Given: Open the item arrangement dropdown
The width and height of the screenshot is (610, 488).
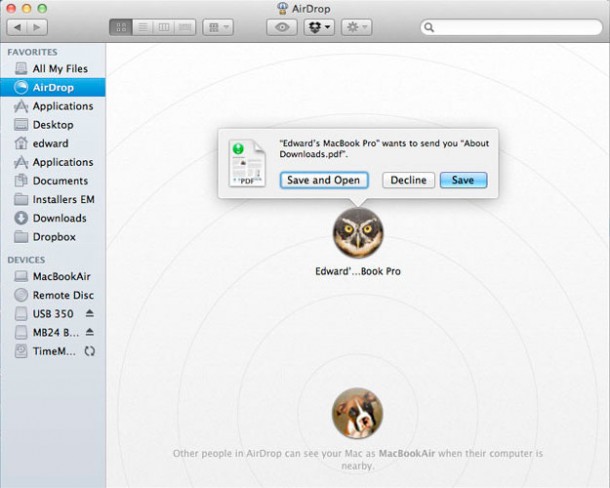Looking at the screenshot, I should [217, 27].
